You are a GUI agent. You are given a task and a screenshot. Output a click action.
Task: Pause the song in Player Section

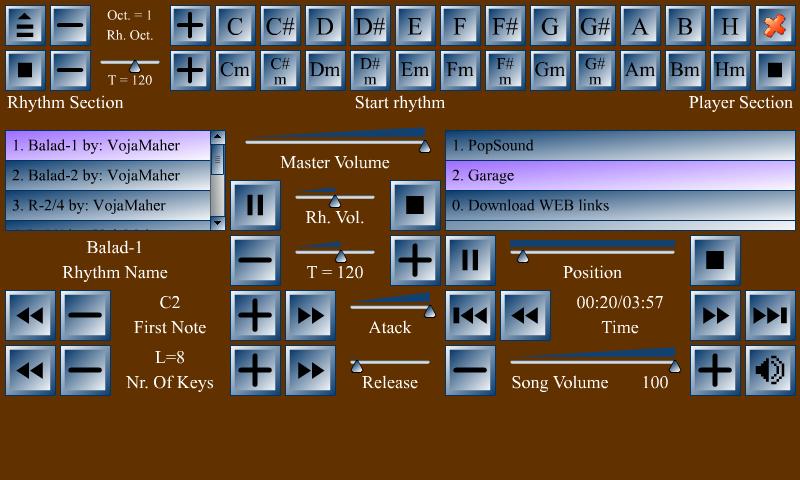point(470,260)
